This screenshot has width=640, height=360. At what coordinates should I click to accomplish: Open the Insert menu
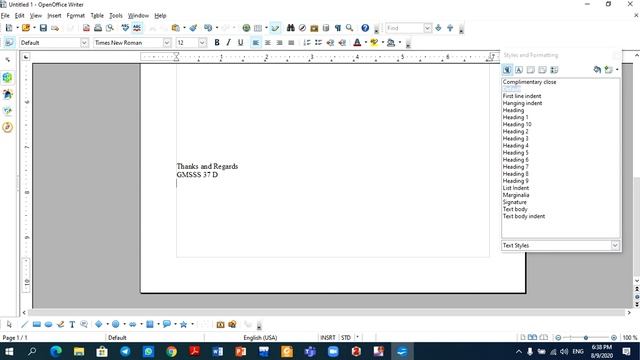pos(54,16)
